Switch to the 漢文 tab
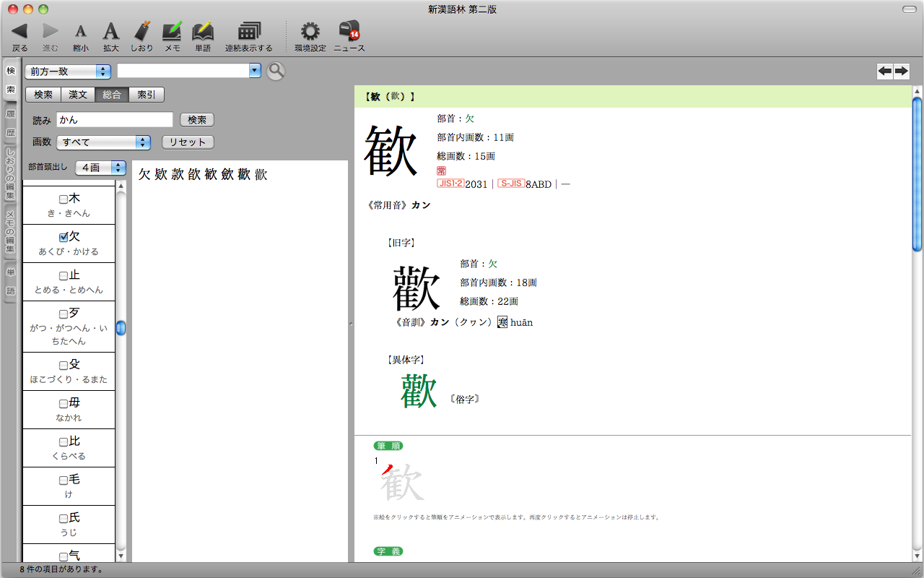 point(78,95)
